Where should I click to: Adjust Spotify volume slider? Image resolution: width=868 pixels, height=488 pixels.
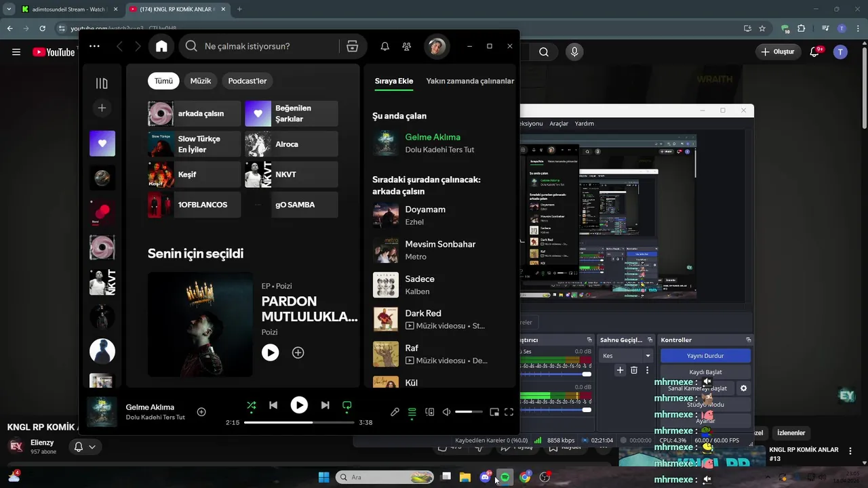click(469, 411)
